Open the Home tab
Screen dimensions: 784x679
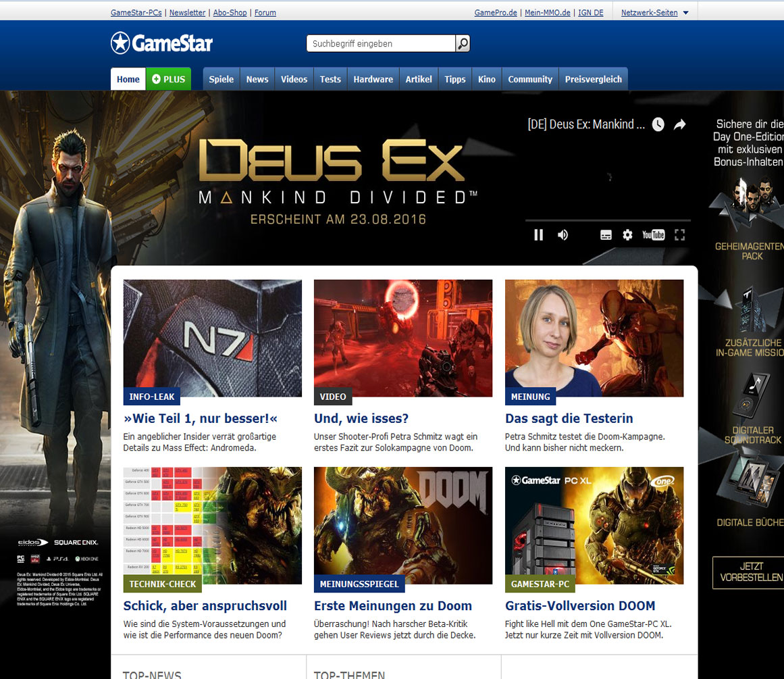[x=128, y=79]
